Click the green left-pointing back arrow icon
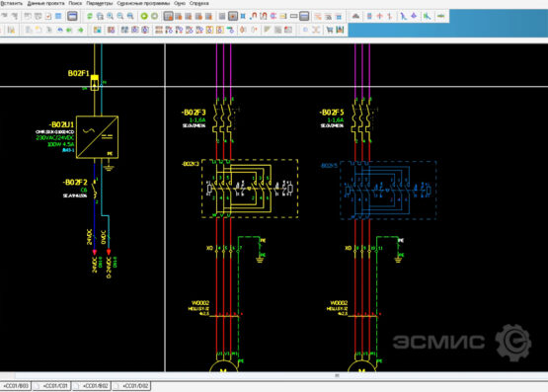The height and width of the screenshot is (392, 548). pyautogui.click(x=69, y=30)
